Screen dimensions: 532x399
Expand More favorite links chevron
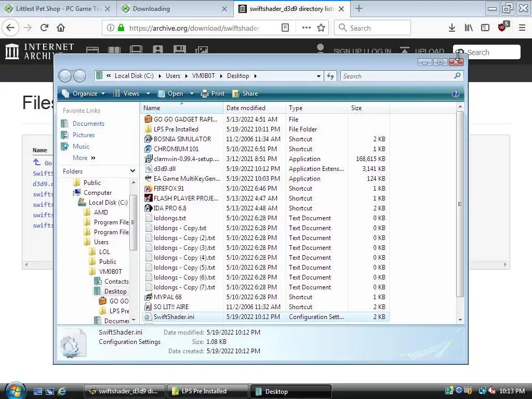pyautogui.click(x=93, y=158)
